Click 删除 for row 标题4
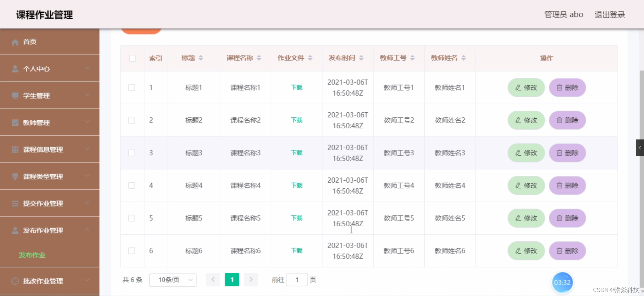The height and width of the screenshot is (296, 644). coord(568,186)
